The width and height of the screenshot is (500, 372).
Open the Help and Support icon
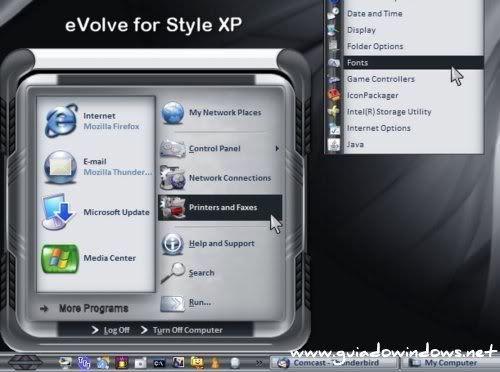[172, 244]
